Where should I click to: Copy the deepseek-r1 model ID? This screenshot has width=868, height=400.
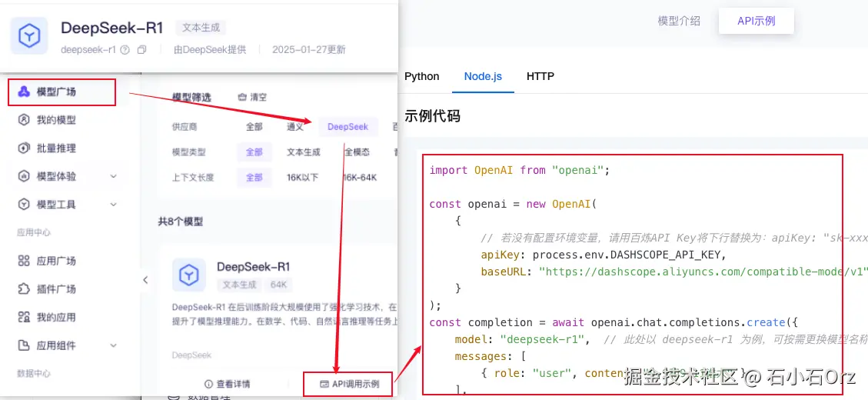(141, 50)
